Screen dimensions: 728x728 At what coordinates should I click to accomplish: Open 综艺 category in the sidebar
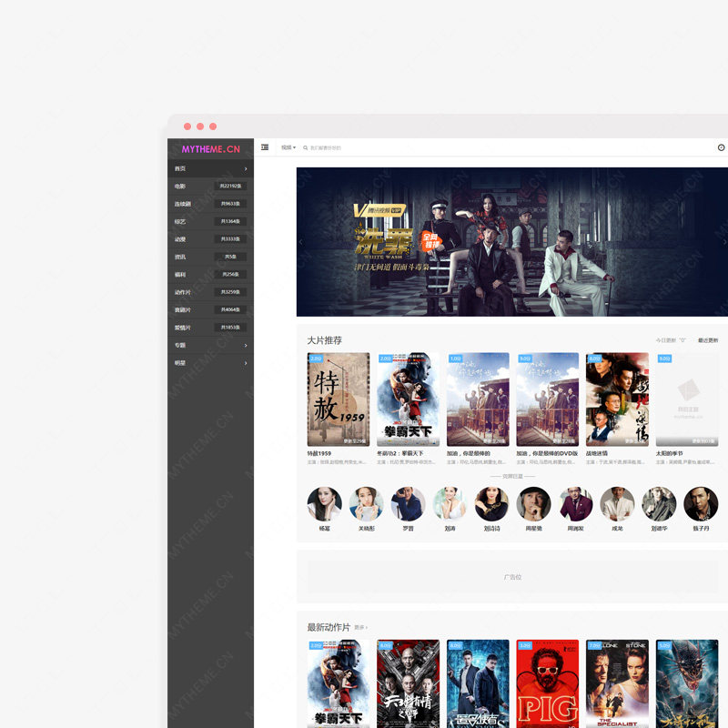(x=211, y=221)
